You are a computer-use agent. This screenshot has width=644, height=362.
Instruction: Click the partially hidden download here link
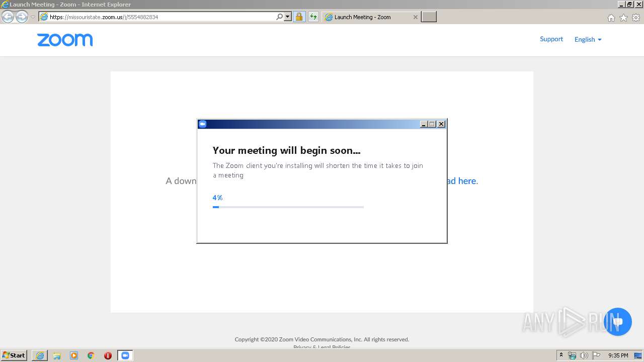(462, 181)
